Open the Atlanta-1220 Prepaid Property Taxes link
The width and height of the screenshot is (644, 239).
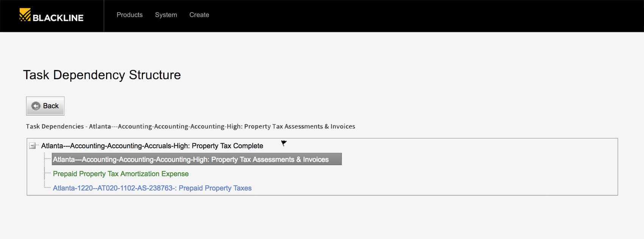point(152,188)
